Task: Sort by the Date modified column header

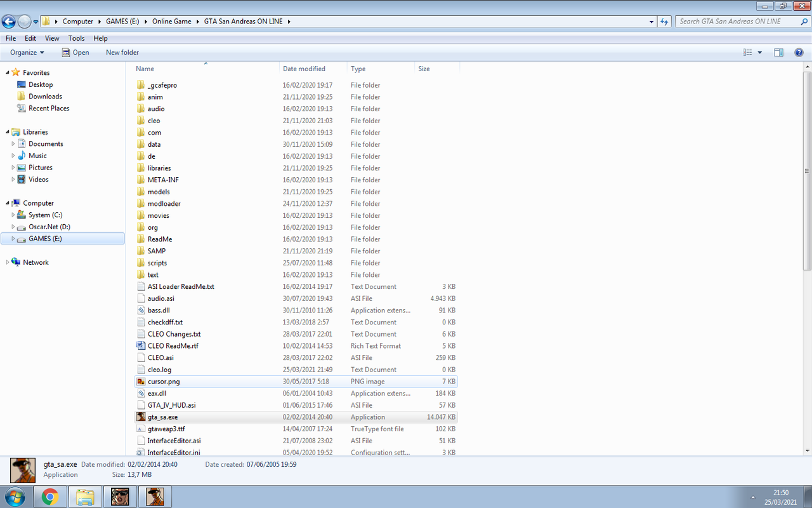Action: point(313,69)
